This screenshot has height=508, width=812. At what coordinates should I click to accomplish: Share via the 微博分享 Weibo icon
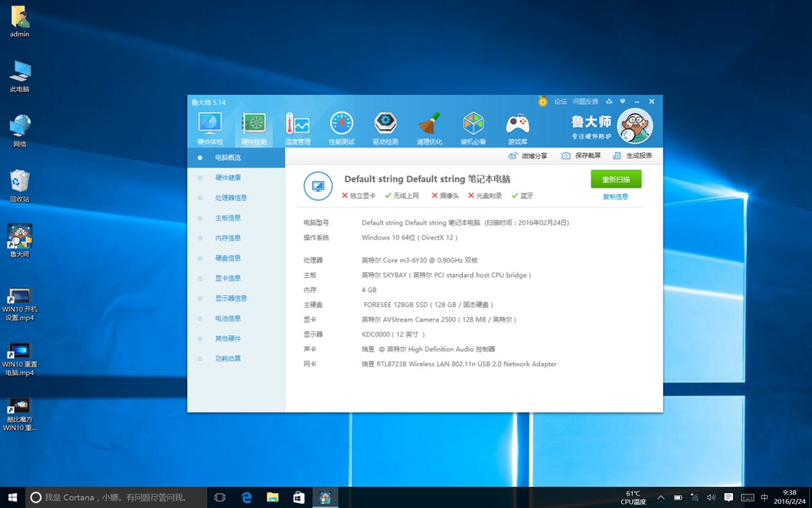(513, 156)
